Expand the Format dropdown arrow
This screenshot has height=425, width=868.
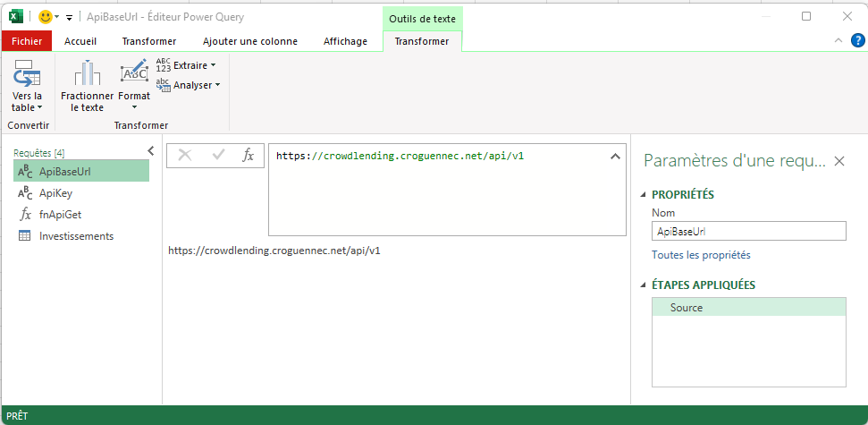pos(134,107)
